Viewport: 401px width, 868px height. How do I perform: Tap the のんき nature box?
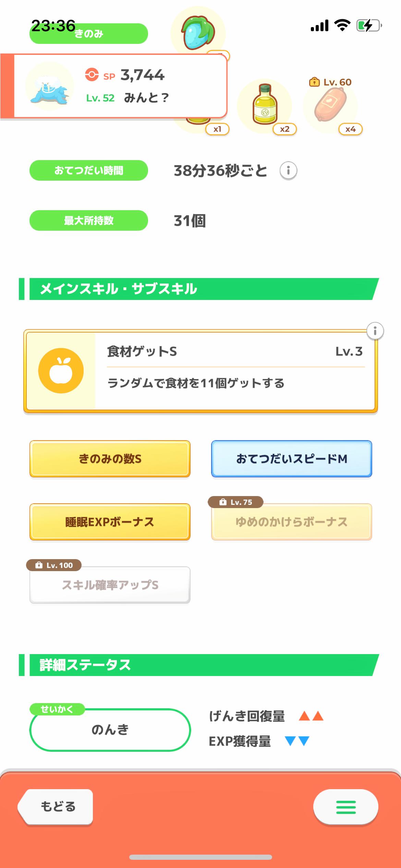tap(110, 730)
